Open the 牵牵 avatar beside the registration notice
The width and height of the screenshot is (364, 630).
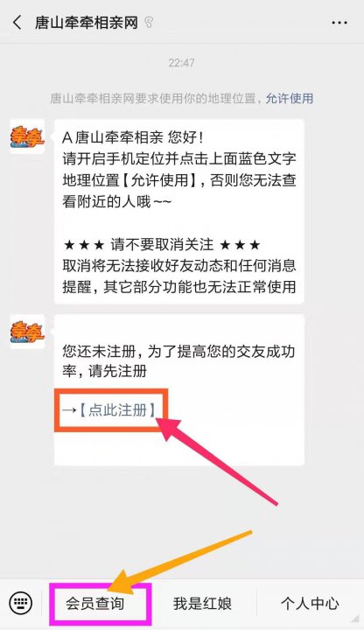27,332
